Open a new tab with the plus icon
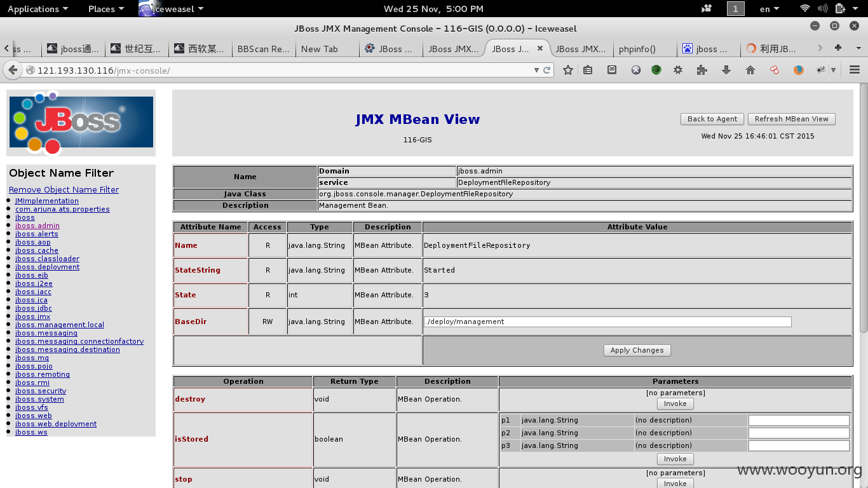 point(838,48)
